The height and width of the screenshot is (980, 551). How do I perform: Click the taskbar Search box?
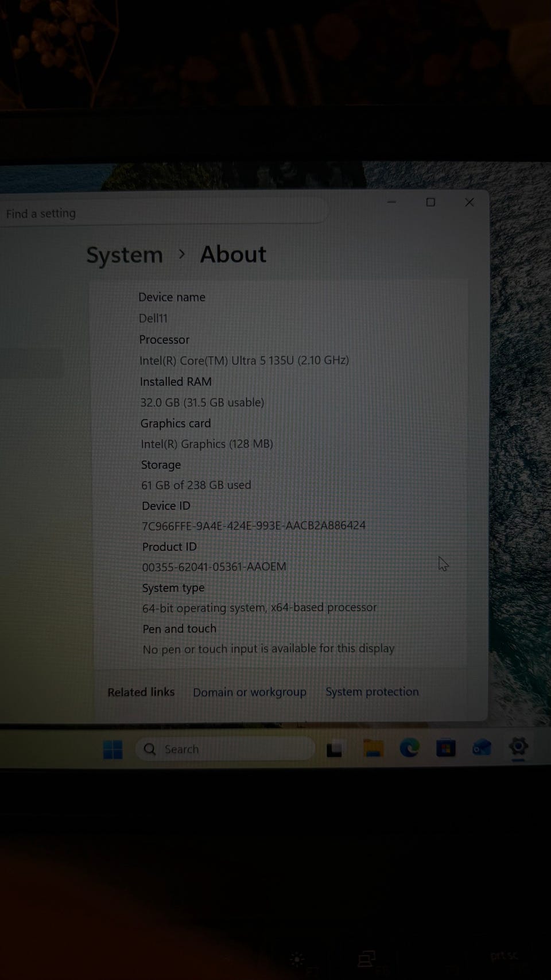[x=225, y=749]
